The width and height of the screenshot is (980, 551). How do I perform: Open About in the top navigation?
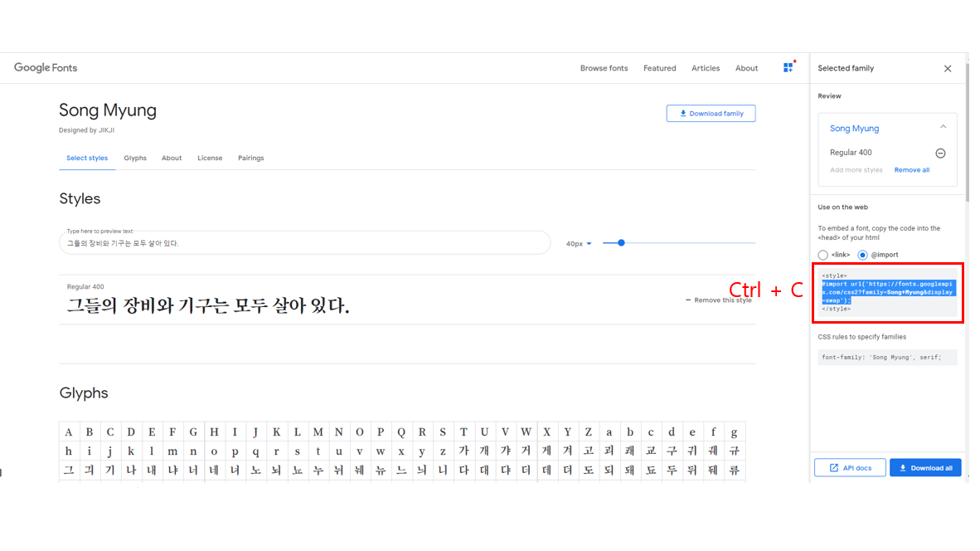point(746,68)
